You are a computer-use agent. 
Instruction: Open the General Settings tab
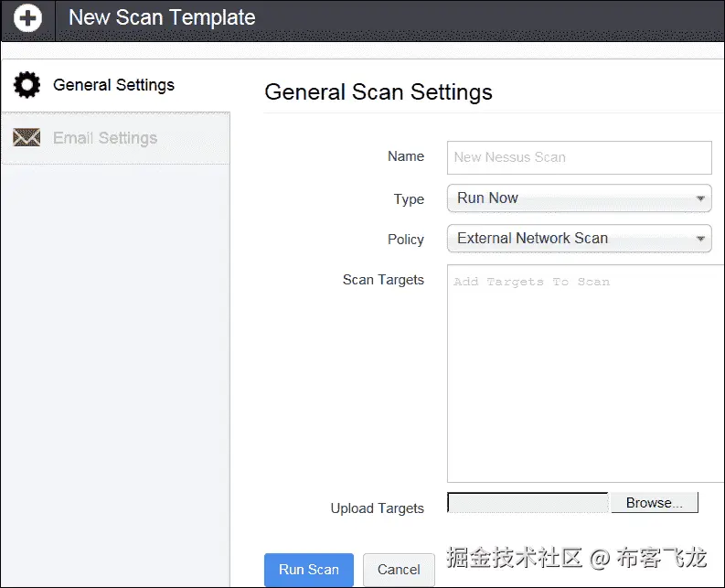pyautogui.click(x=115, y=85)
